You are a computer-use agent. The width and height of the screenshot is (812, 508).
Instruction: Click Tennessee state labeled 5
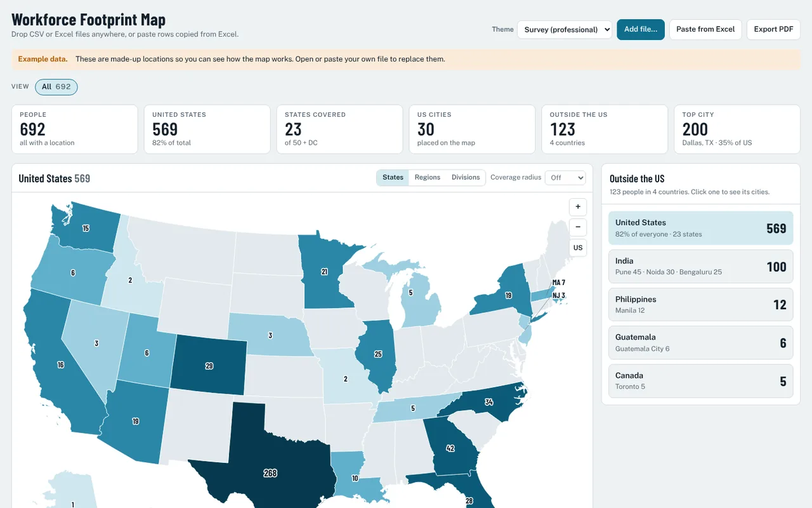tap(413, 408)
